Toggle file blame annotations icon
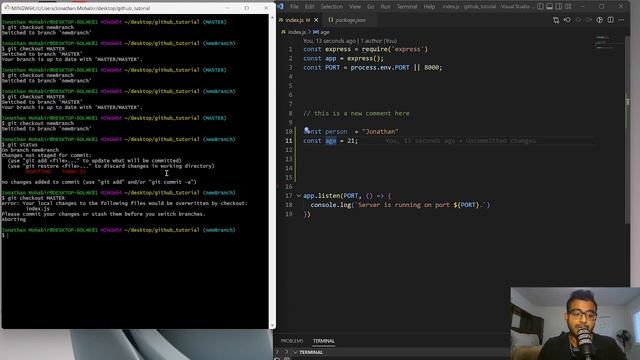Viewport: 640px width, 360px height. pyautogui.click(x=599, y=20)
